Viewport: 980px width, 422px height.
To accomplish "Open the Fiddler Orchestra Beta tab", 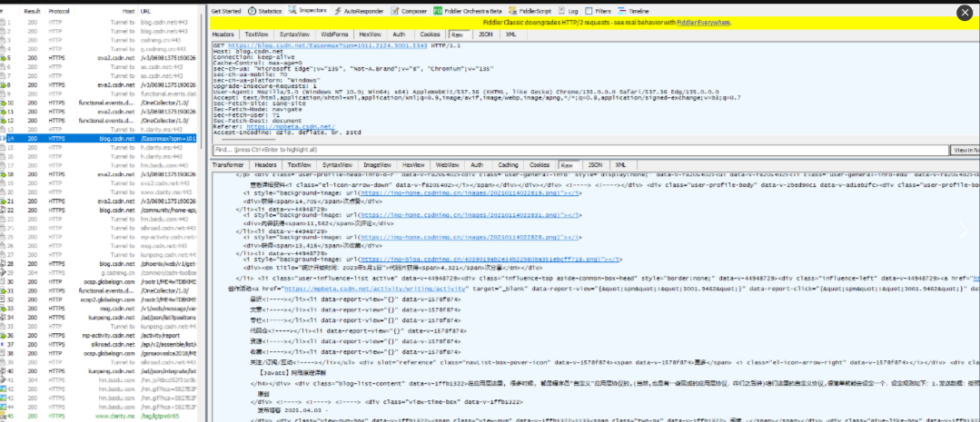I will point(468,11).
